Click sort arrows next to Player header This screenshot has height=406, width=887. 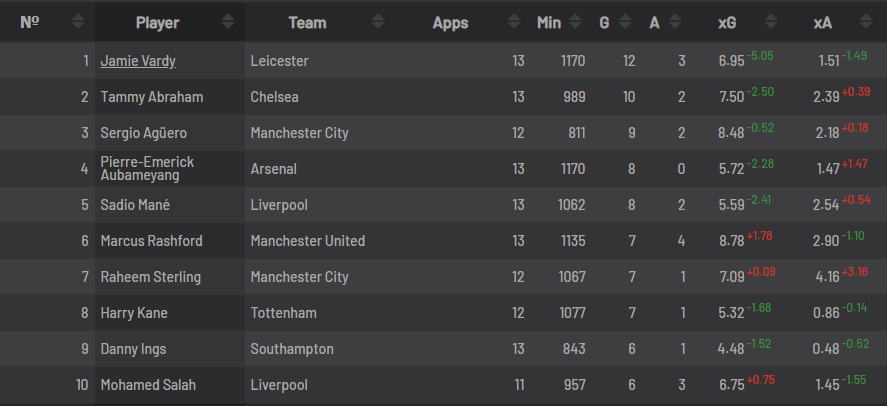point(228,22)
